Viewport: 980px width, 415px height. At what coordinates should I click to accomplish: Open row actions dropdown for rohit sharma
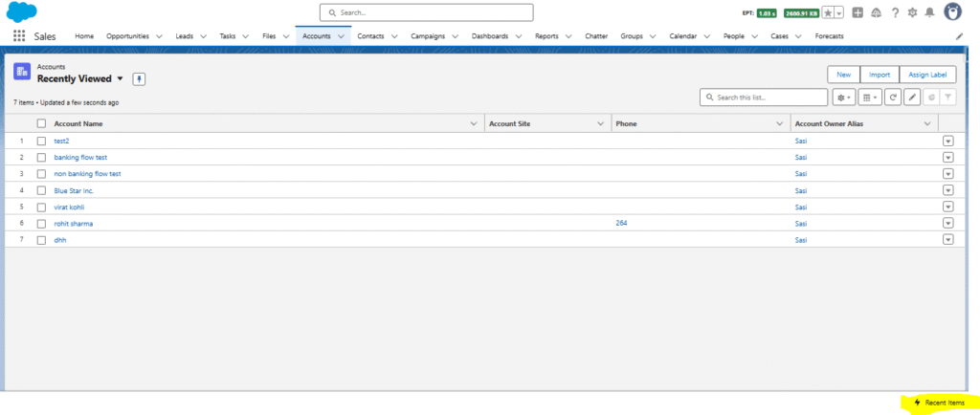[948, 223]
